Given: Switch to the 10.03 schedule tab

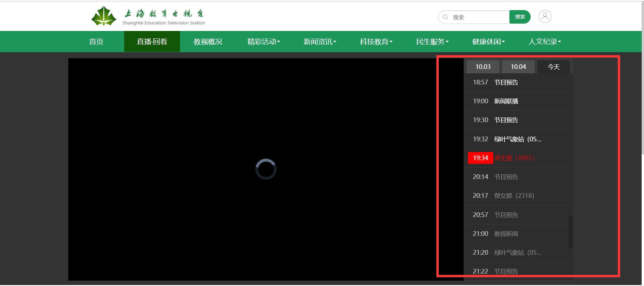Looking at the screenshot, I should click(x=483, y=67).
